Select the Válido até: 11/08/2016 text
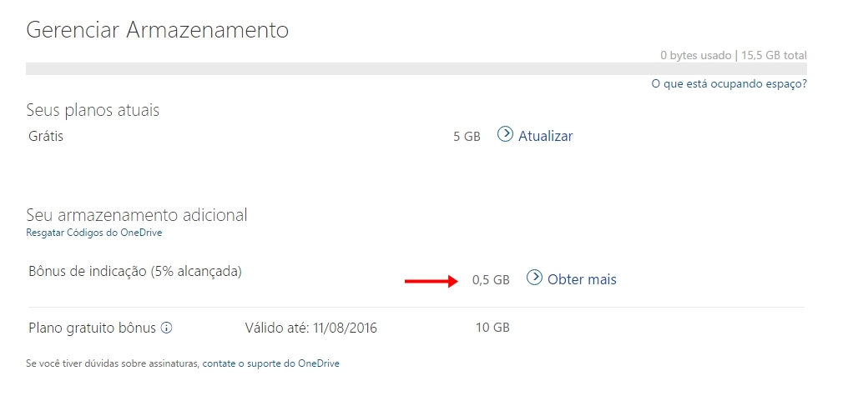 [x=311, y=328]
